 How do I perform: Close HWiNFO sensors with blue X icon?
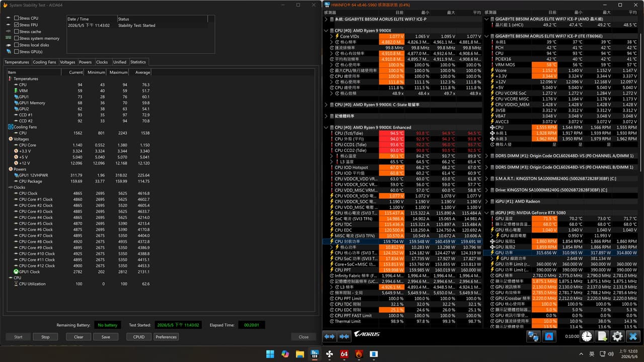point(633,336)
